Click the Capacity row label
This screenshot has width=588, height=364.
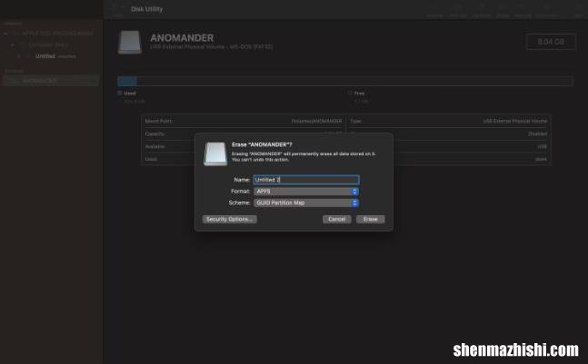[154, 134]
